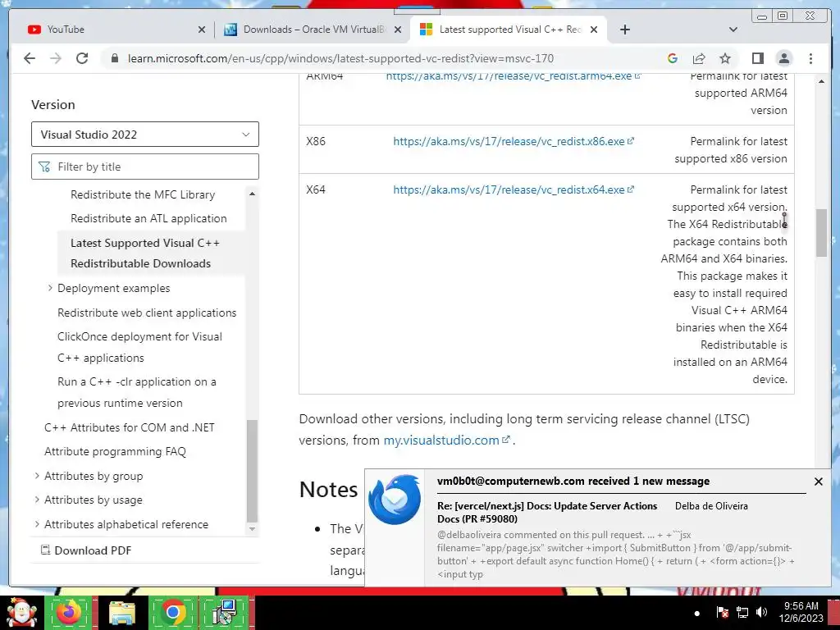Viewport: 840px width, 630px height.
Task: Click the Chrome taskbar icon
Action: 172,612
